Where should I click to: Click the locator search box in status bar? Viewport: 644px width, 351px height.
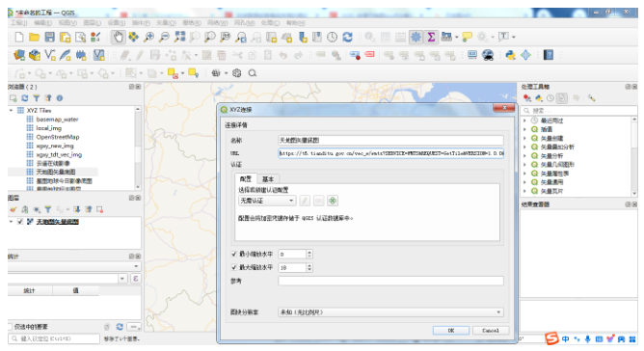tap(54, 338)
